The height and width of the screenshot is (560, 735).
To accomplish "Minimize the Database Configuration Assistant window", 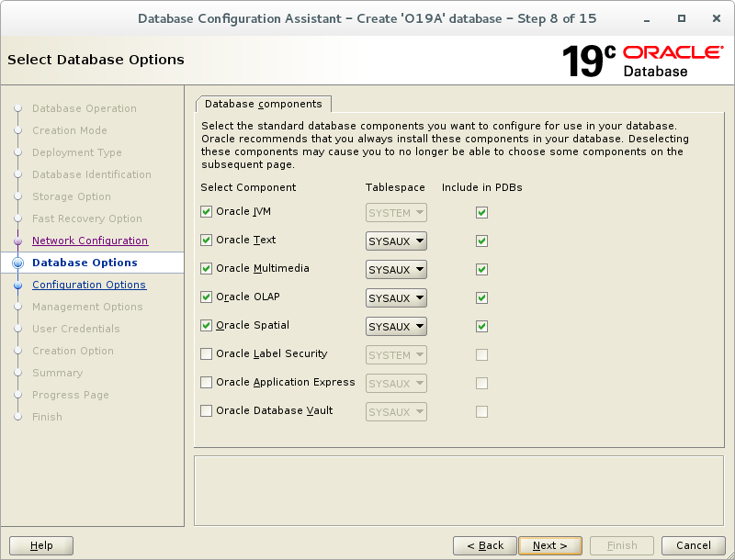I will (647, 18).
